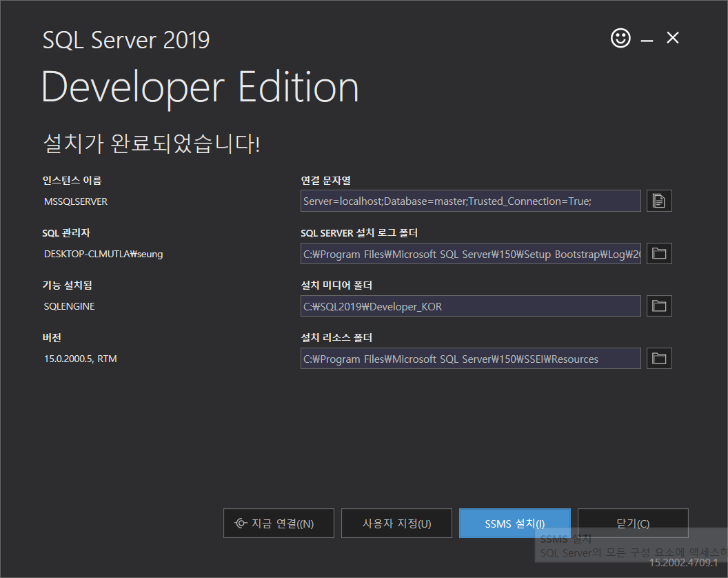Click the 15.0.2000.5, RTM version text
The width and height of the screenshot is (728, 578).
81,359
